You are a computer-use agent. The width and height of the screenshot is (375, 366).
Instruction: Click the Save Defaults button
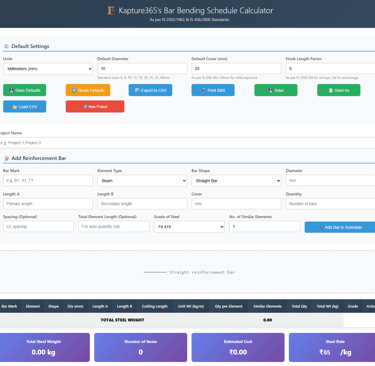tap(25, 90)
